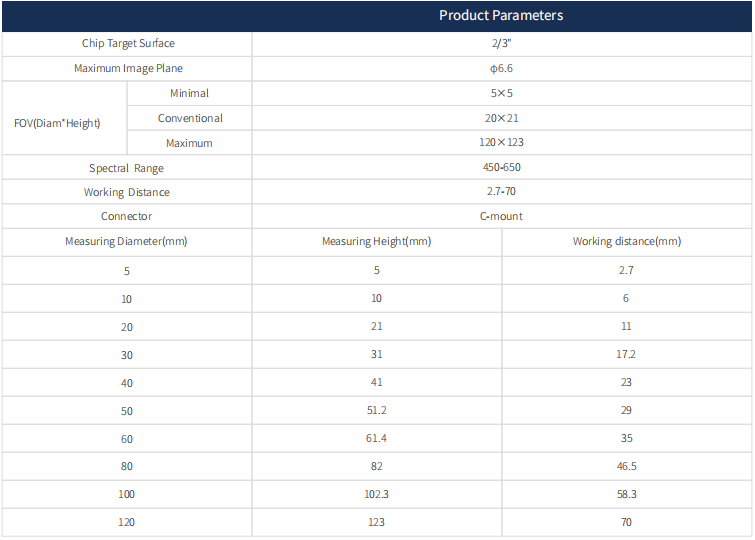The image size is (755, 540).
Task: Click the φ6.6 image plane value
Action: (501, 69)
